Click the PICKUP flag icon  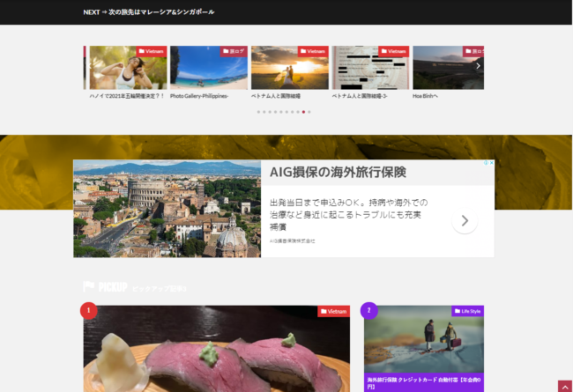[89, 287]
